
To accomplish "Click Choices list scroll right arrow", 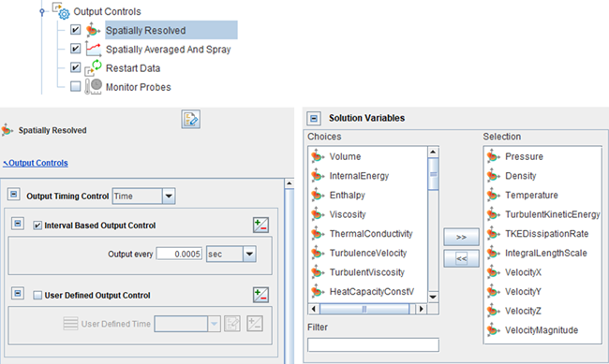I will tap(421, 309).
